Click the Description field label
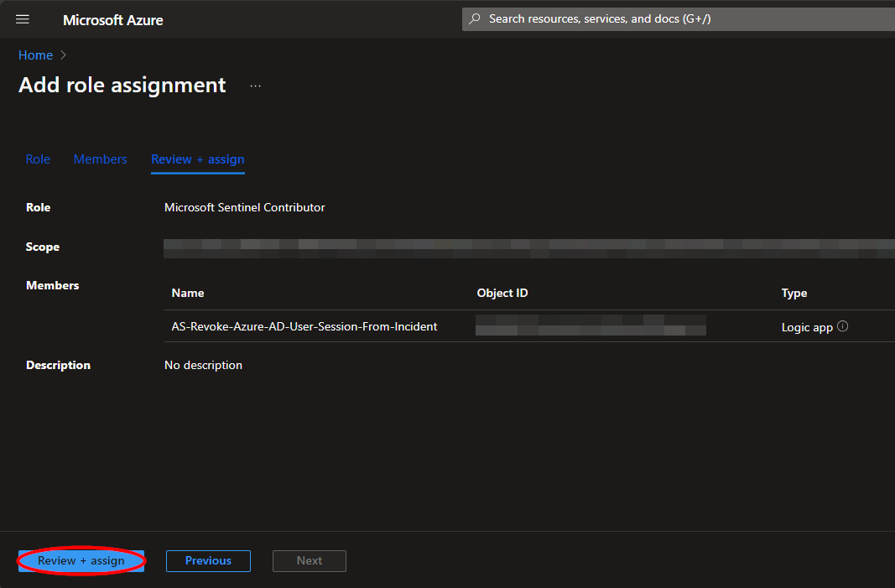Image resolution: width=895 pixels, height=588 pixels. (58, 366)
